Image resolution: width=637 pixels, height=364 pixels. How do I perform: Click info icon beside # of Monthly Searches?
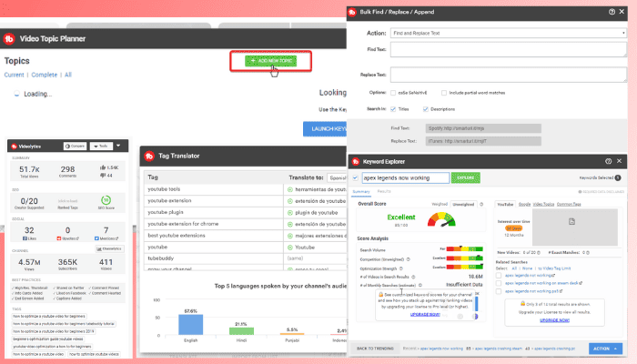[x=420, y=285]
